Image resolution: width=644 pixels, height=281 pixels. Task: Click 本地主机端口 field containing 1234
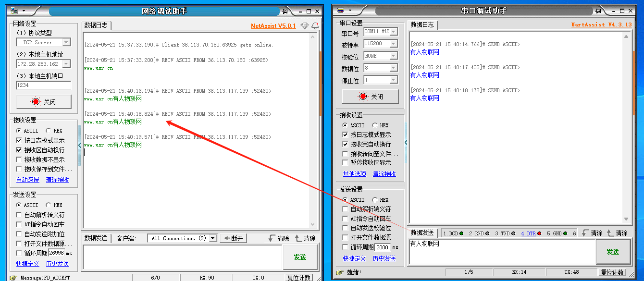pyautogui.click(x=44, y=86)
